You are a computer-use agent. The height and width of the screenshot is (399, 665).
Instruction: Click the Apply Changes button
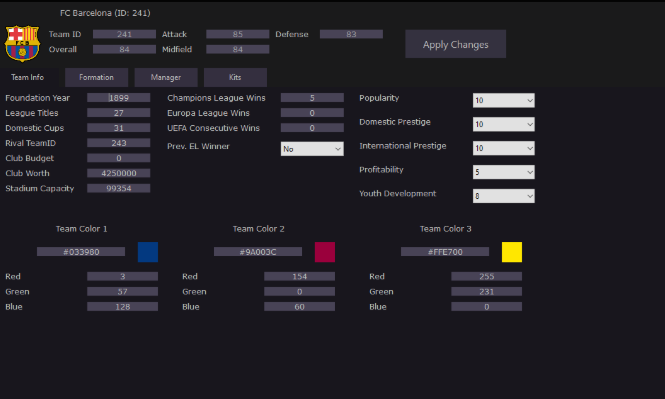coord(455,44)
